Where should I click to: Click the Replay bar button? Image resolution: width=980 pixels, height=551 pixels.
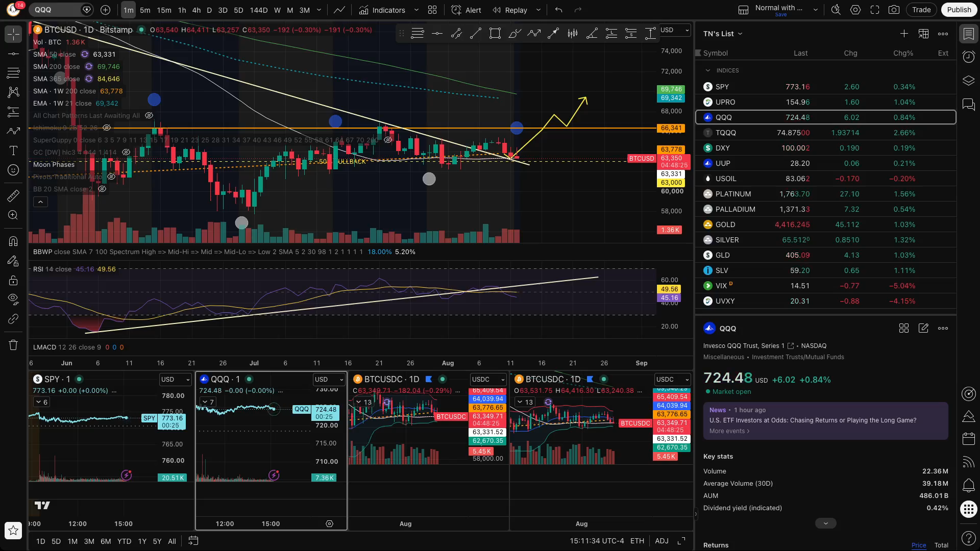(x=510, y=10)
